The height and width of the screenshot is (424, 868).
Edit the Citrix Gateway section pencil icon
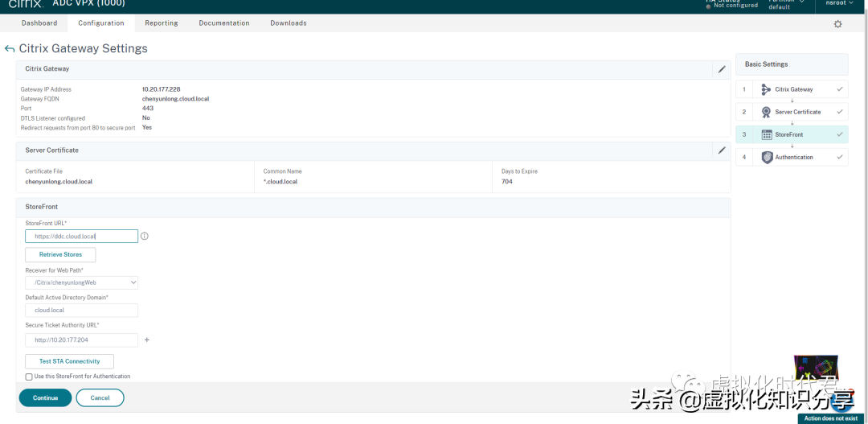(x=721, y=69)
